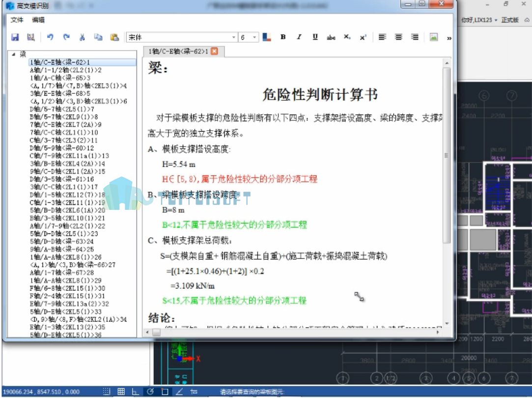Screen dimensions: 532x398
Task: Open the 你好,LIX123 user dropdown in main window
Action: (479, 20)
